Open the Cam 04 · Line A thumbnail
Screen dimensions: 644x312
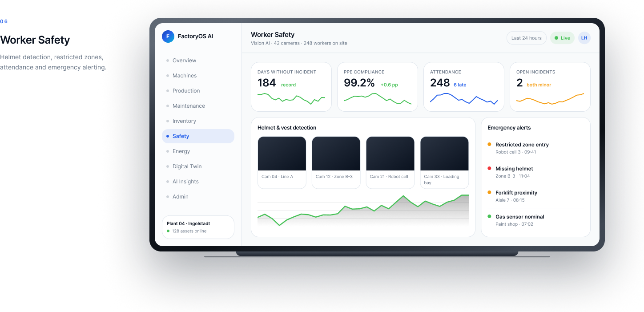coord(282,162)
